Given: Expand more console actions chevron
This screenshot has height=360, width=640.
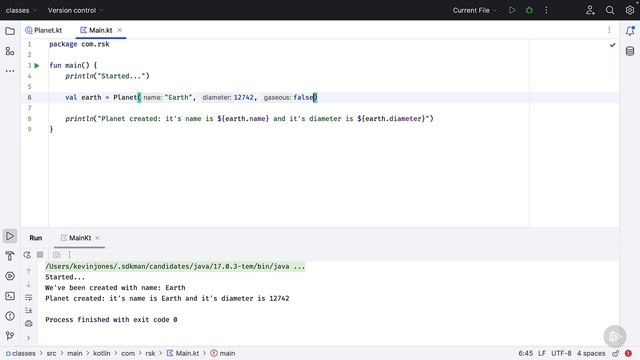Looking at the screenshot, I should [29, 338].
